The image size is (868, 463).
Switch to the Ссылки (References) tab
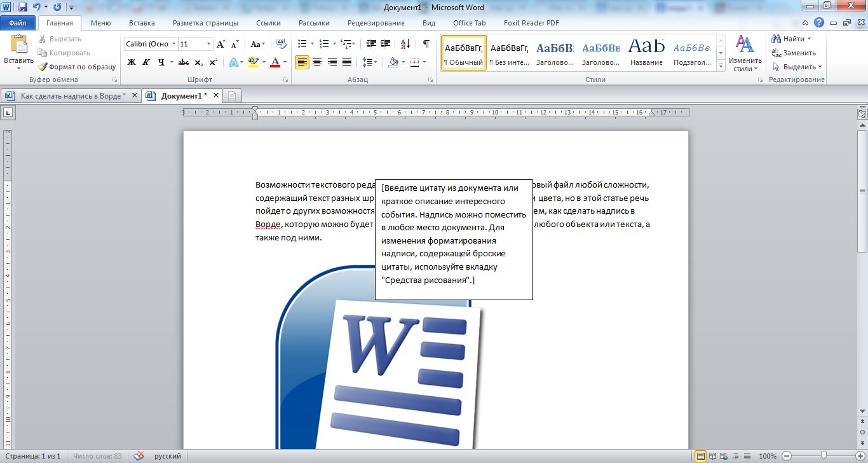[269, 23]
